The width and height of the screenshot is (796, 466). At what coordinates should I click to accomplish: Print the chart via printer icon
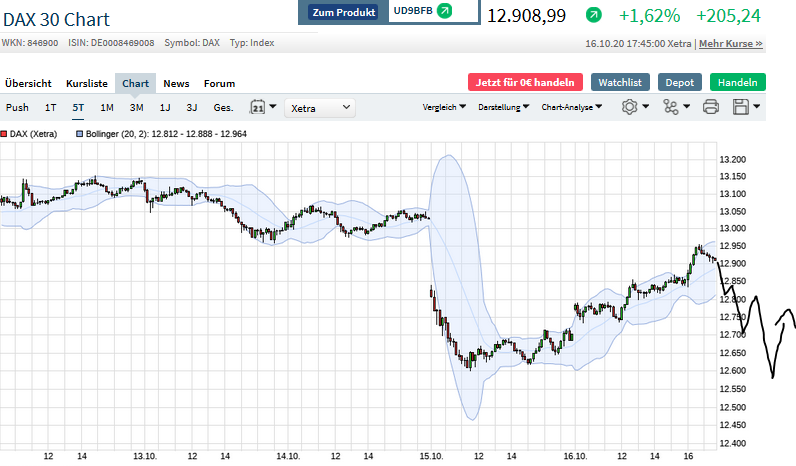click(711, 107)
